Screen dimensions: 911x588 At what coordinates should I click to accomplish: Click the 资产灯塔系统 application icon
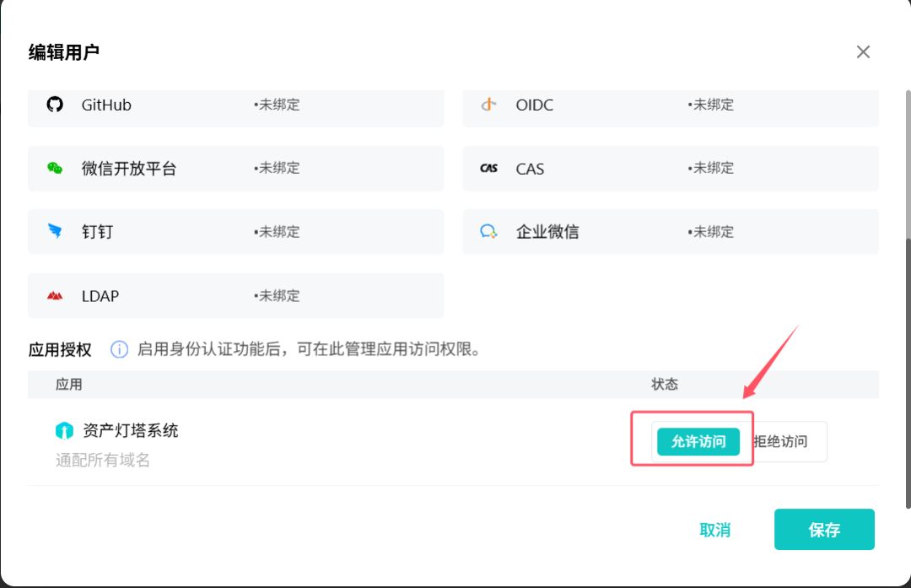pos(62,430)
